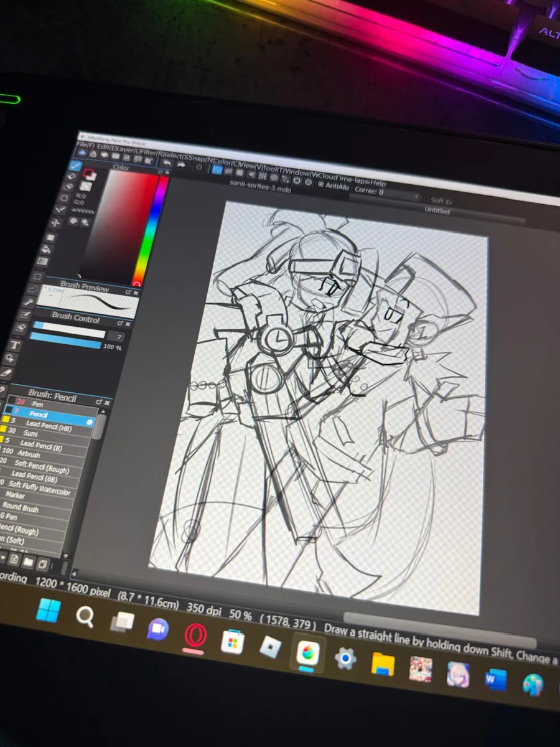Click the Redo arrow in the toolbar
This screenshot has width=560, height=747.
pyautogui.click(x=180, y=166)
